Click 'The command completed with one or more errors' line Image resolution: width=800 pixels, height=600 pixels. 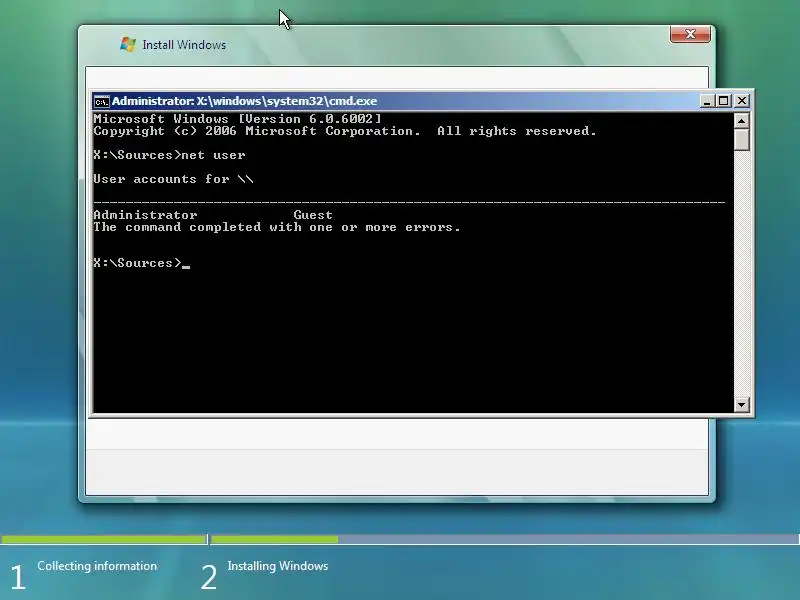point(277,227)
